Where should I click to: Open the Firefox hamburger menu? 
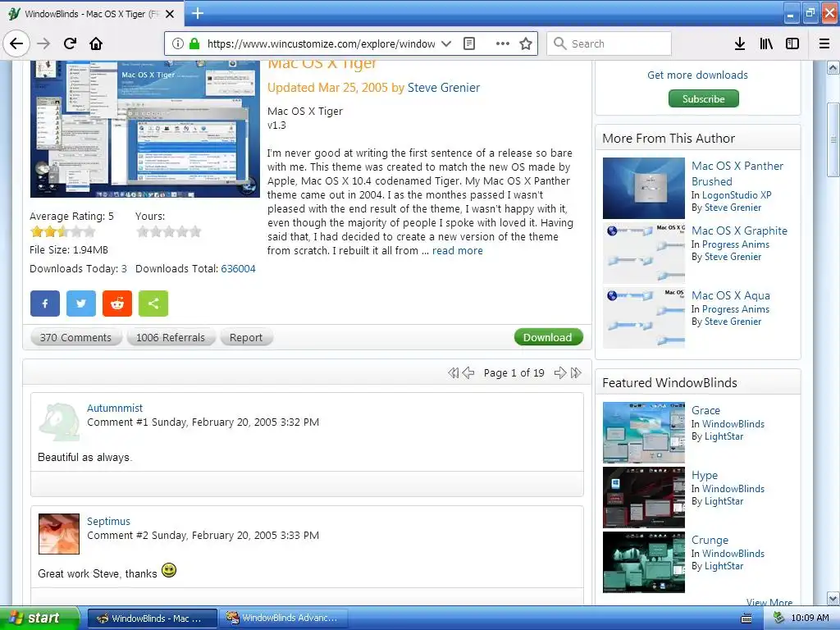(824, 43)
